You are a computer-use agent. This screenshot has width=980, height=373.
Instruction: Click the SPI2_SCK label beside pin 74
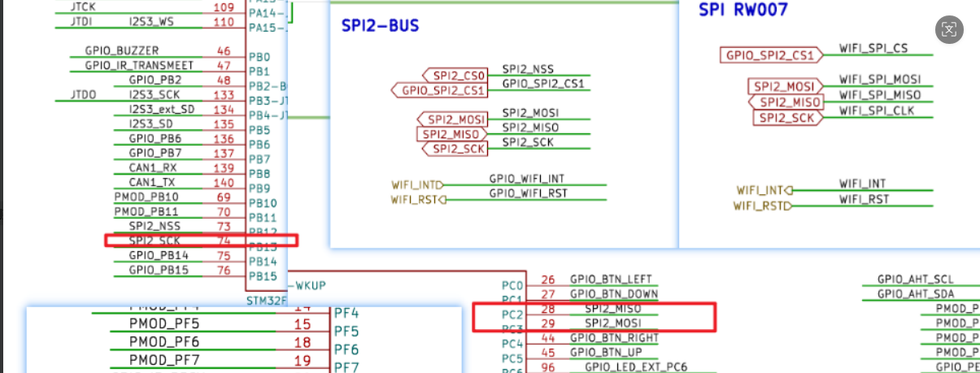pos(155,241)
